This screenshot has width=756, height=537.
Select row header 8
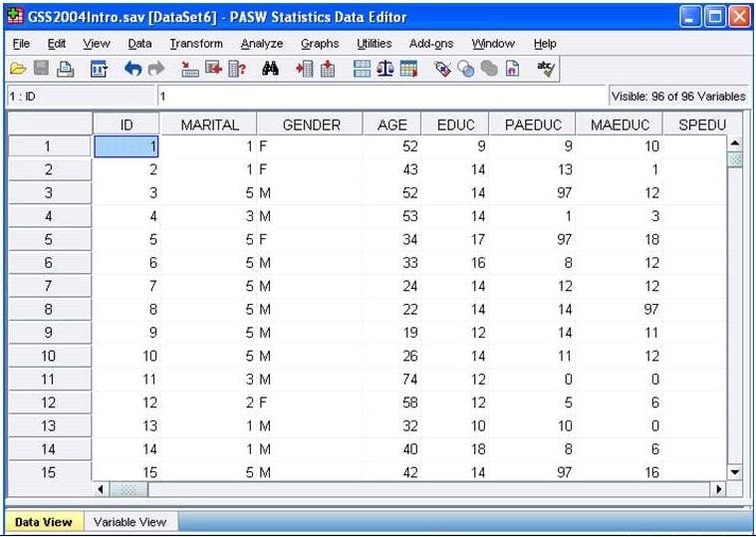49,309
